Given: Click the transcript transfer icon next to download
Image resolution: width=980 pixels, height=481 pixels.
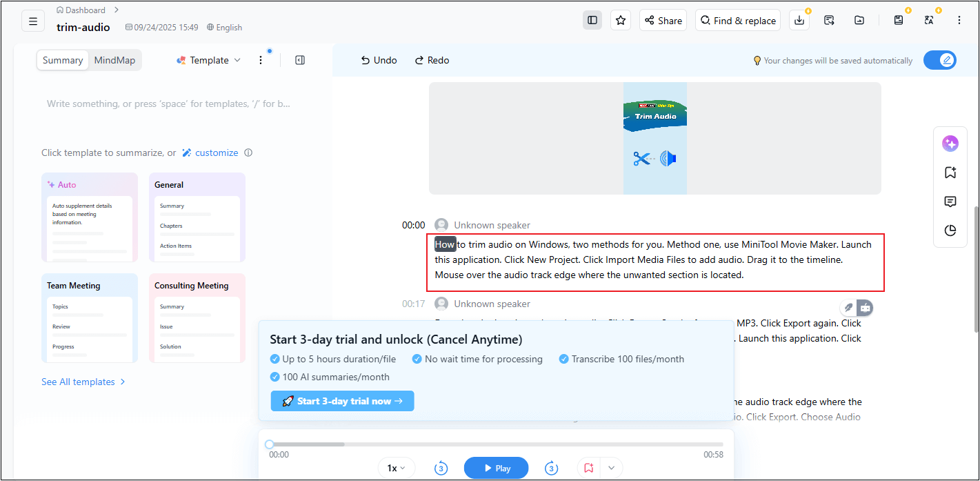Looking at the screenshot, I should pos(830,21).
